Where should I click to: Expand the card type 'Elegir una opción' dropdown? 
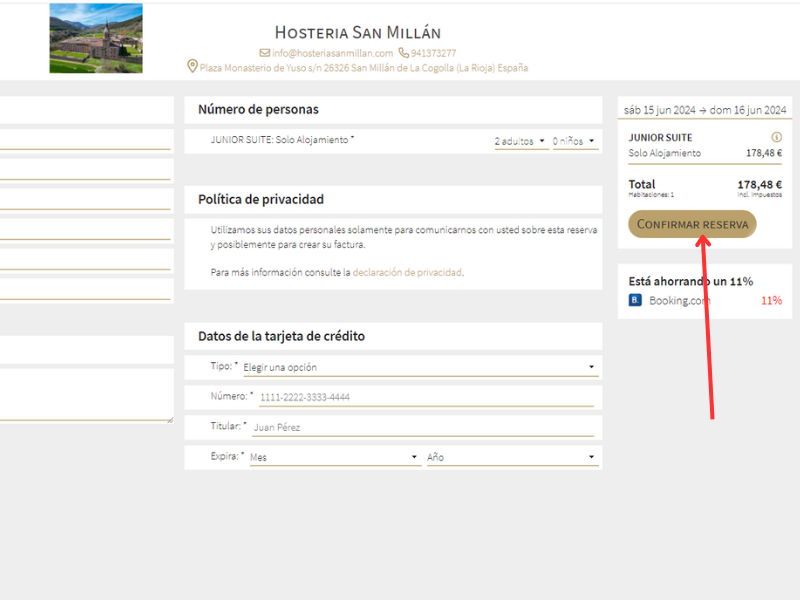[420, 368]
